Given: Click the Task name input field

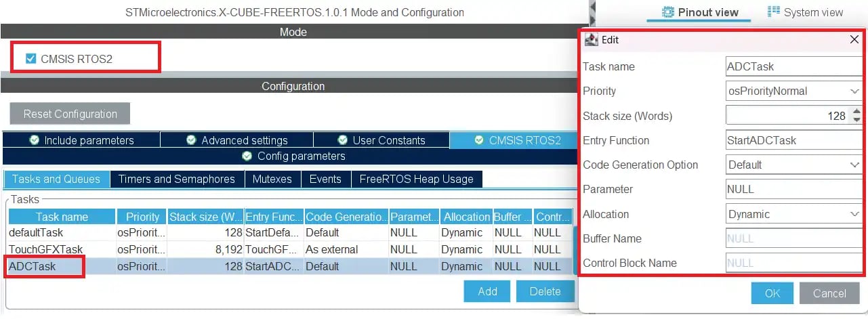Looking at the screenshot, I should tap(793, 66).
